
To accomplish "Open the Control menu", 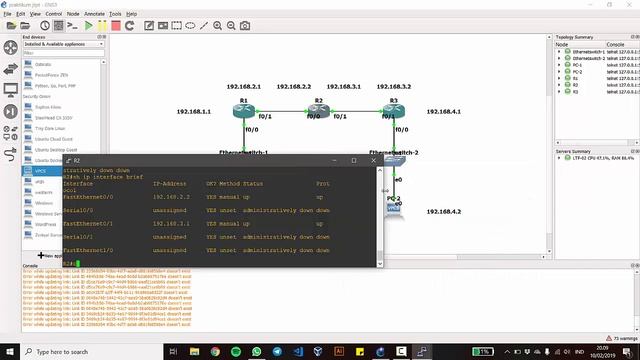I will pos(53,14).
